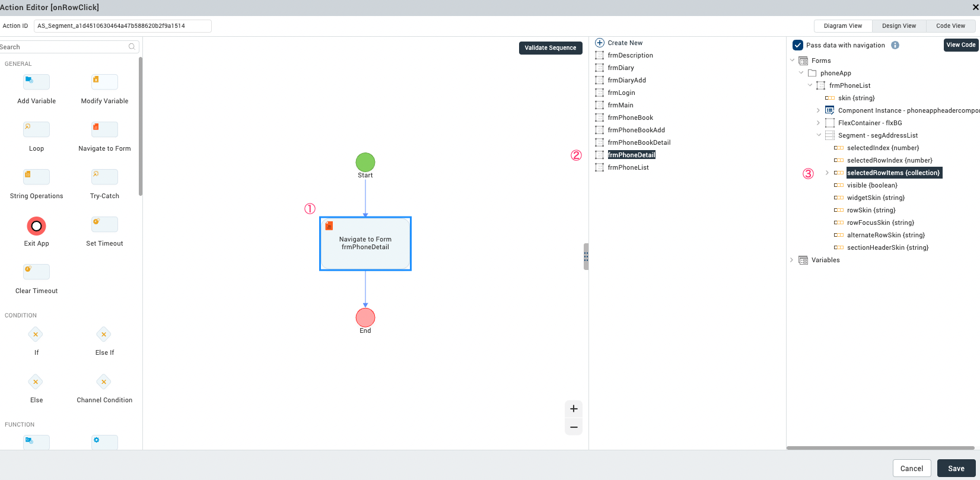This screenshot has width=980, height=480.
Task: Select the Add Variable action icon
Action: 36,82
